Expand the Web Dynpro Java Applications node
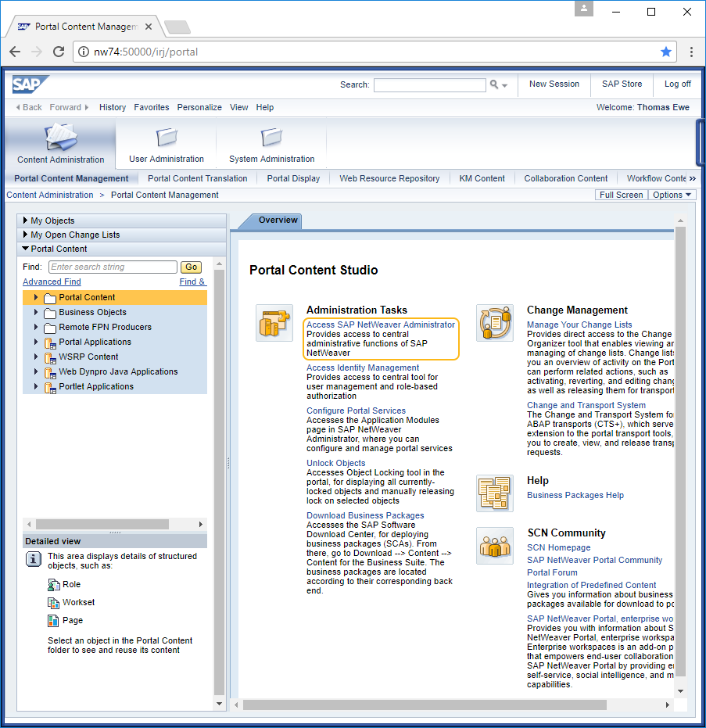Screen dimensions: 706x728 pyautogui.click(x=36, y=371)
